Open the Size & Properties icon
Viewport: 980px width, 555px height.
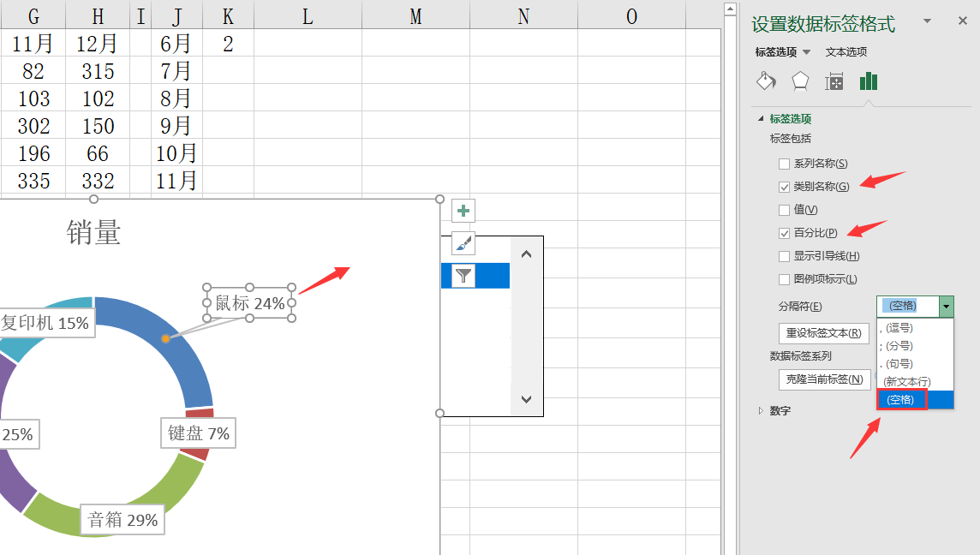[834, 81]
